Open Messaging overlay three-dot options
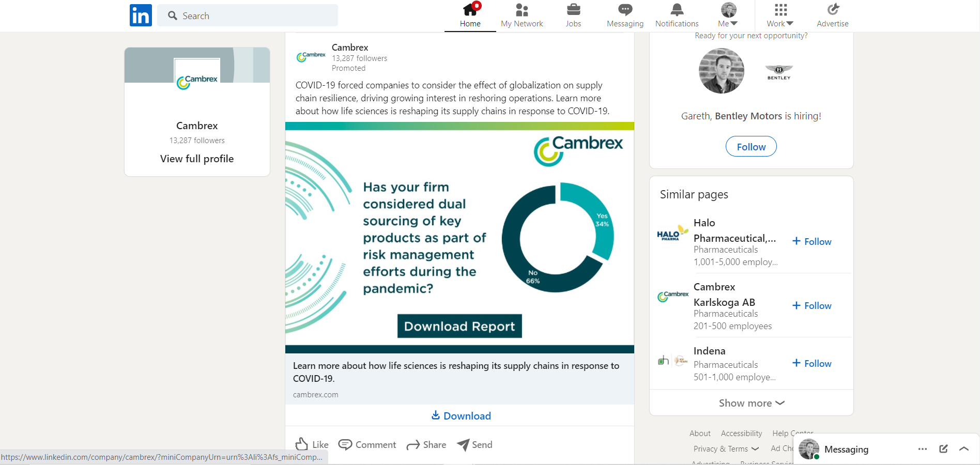The width and height of the screenshot is (980, 465). pyautogui.click(x=923, y=449)
